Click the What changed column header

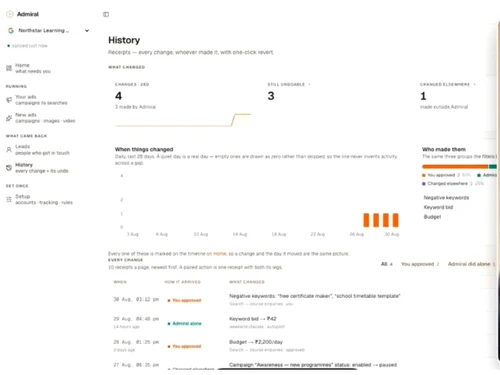[247, 282]
